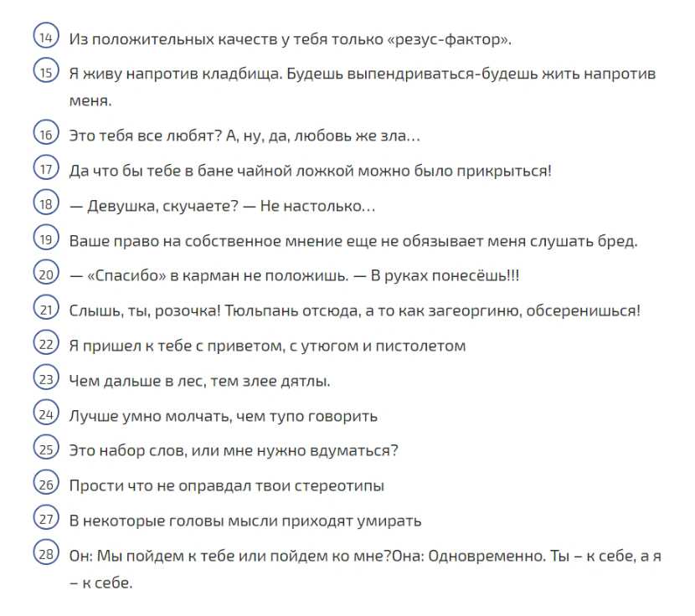Click the circled number 15 badge
Viewport: 695px width, 616px height.
(46, 70)
